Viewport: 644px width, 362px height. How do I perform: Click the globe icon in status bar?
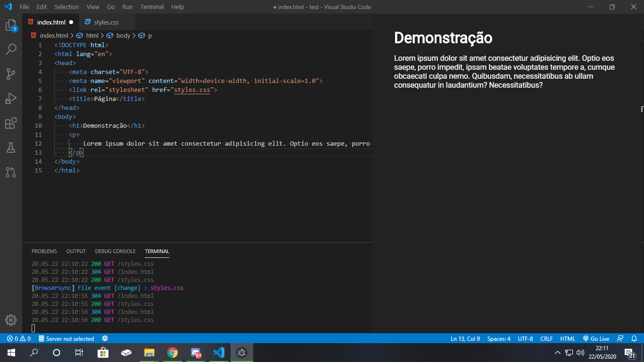coord(105,338)
